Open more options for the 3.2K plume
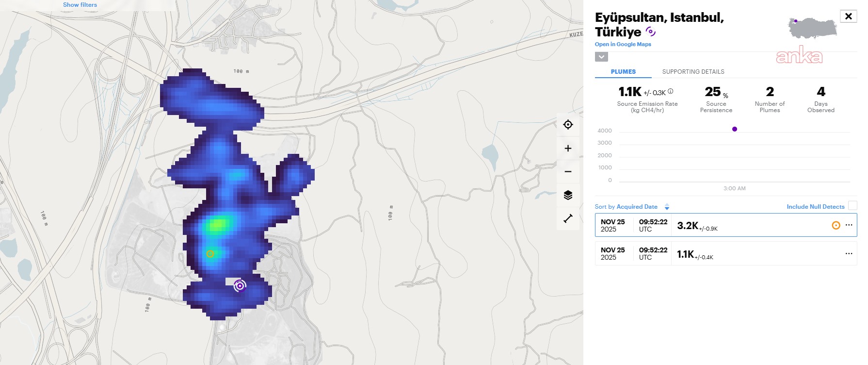868x365 pixels. pyautogui.click(x=849, y=225)
